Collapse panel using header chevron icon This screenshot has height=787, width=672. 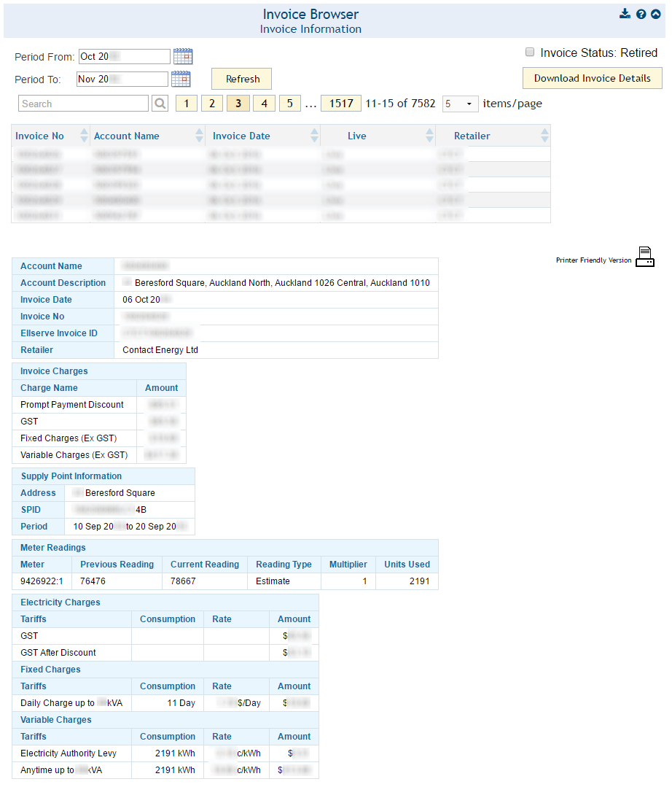(656, 14)
